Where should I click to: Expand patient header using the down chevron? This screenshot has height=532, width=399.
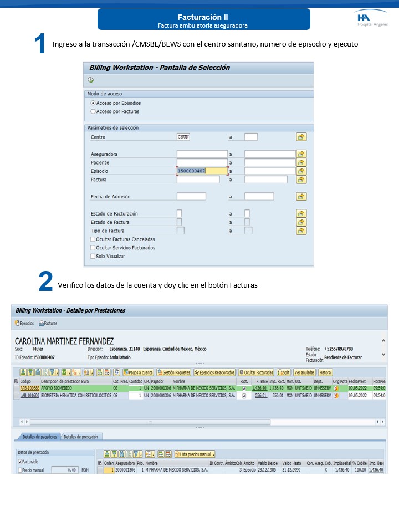[383, 354]
